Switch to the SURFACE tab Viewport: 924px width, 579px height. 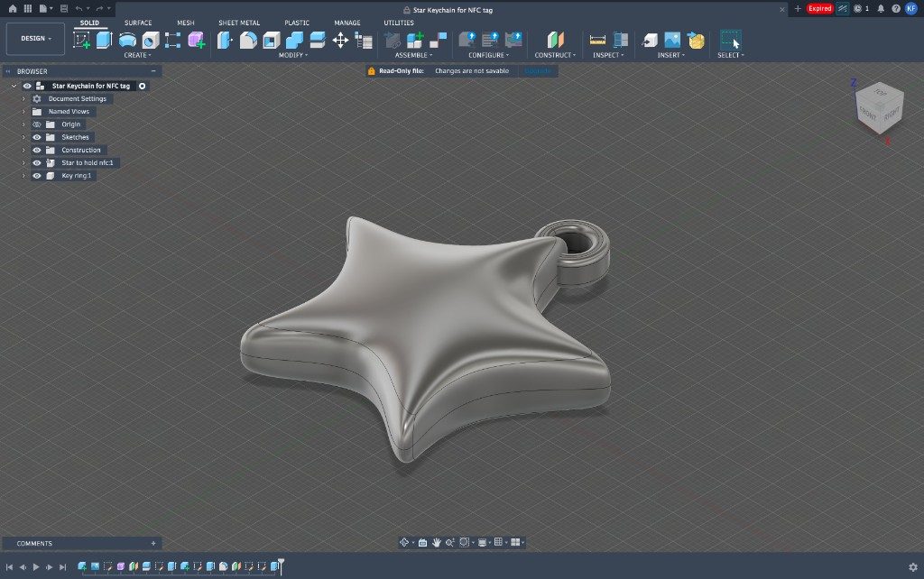(x=138, y=23)
